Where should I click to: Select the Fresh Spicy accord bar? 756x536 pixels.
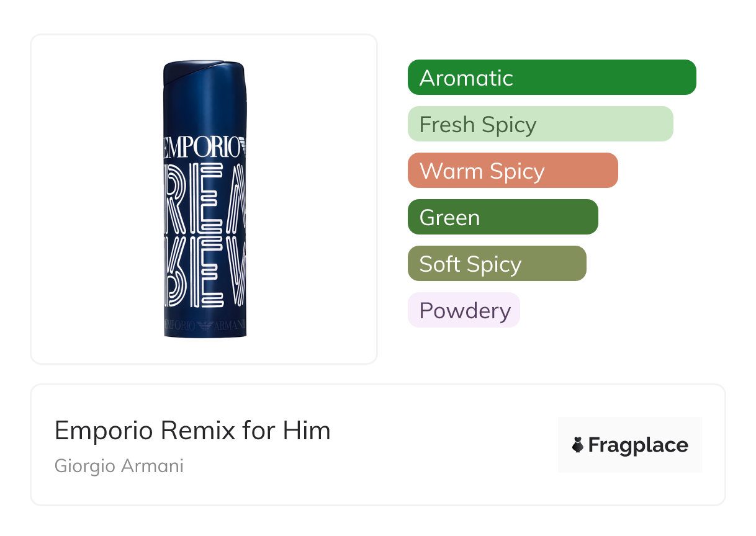pyautogui.click(x=540, y=124)
